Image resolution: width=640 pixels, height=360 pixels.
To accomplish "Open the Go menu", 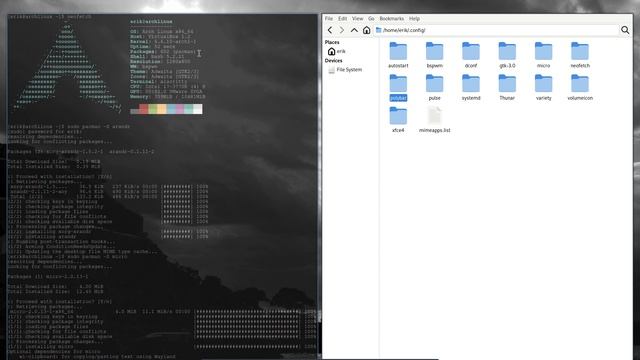I will coord(371,19).
